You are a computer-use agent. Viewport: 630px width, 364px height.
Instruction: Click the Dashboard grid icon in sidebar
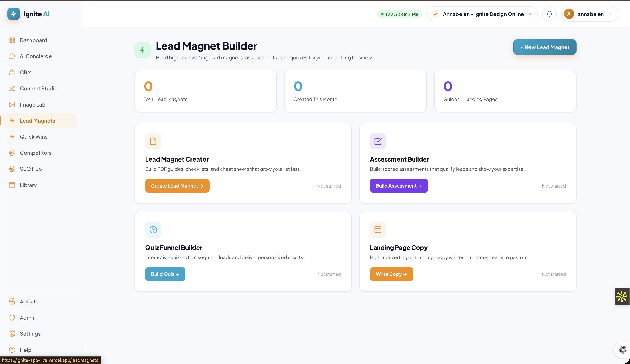[x=12, y=40]
